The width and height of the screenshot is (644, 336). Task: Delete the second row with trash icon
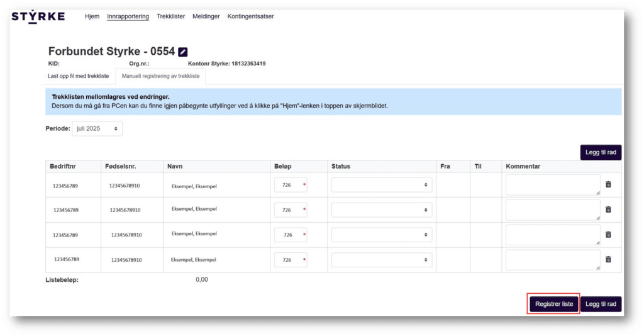point(608,210)
